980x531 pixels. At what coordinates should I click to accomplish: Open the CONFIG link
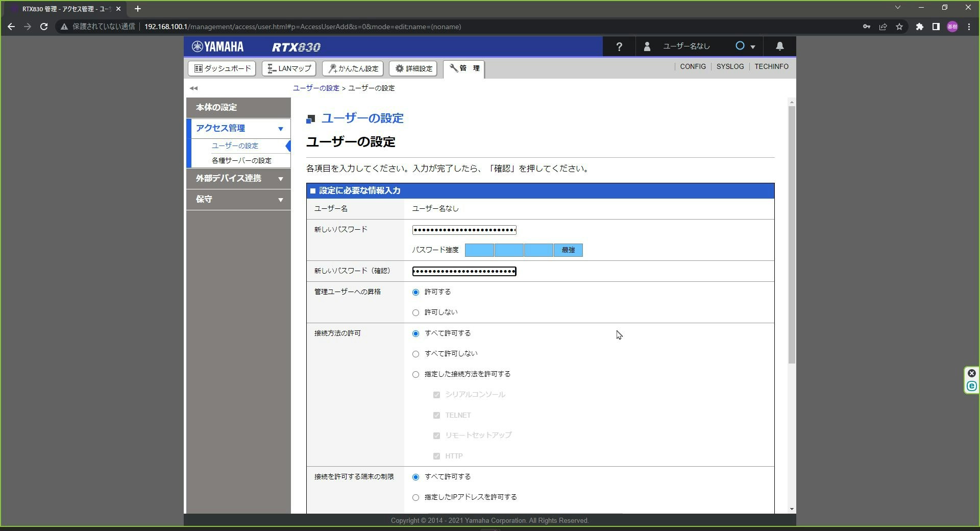[693, 67]
